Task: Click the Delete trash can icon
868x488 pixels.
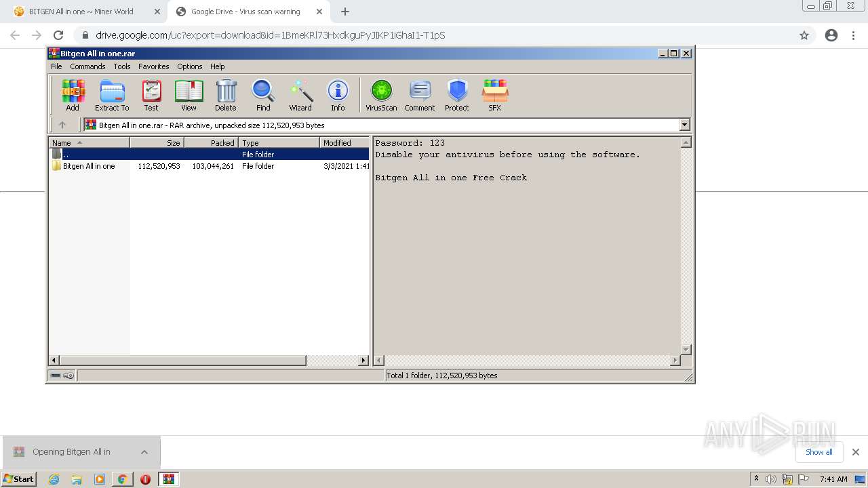Action: pyautogui.click(x=226, y=95)
